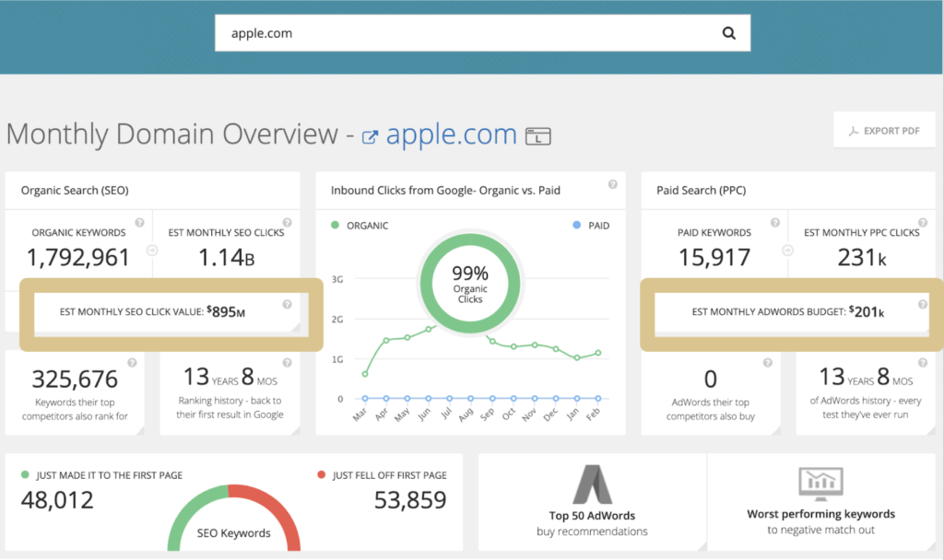Click monitor chart icon above Worst performing keywords
944x560 pixels.
point(820,484)
